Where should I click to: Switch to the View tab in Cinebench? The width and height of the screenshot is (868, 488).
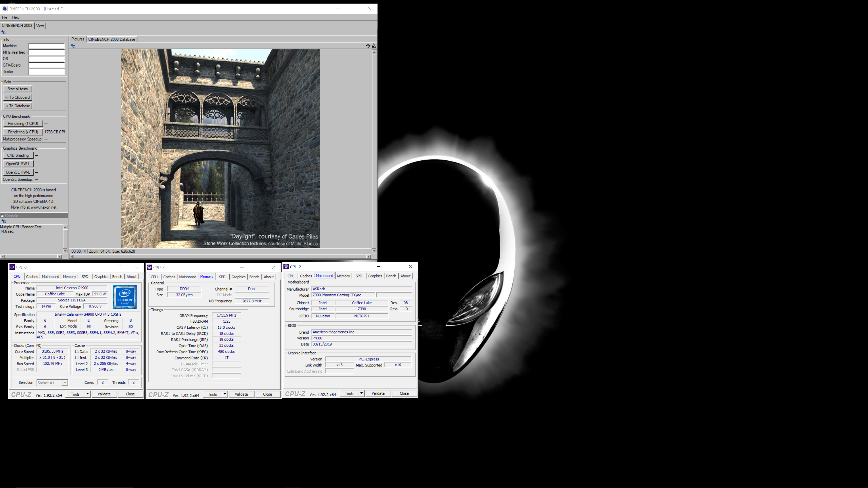(40, 26)
